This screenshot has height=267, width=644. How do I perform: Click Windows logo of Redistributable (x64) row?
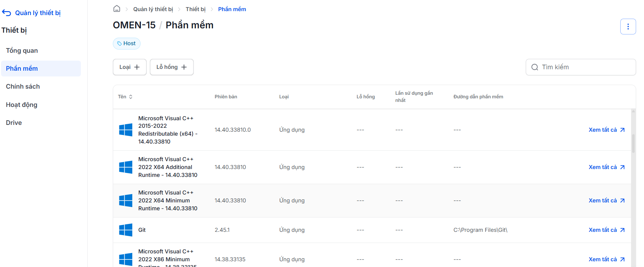tap(126, 130)
